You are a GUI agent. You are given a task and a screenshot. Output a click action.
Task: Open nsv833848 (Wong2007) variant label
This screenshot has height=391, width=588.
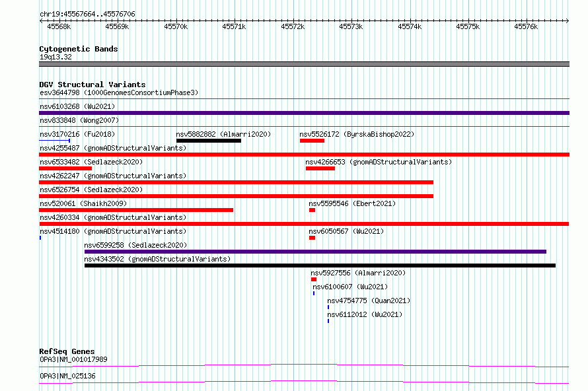[x=79, y=120]
